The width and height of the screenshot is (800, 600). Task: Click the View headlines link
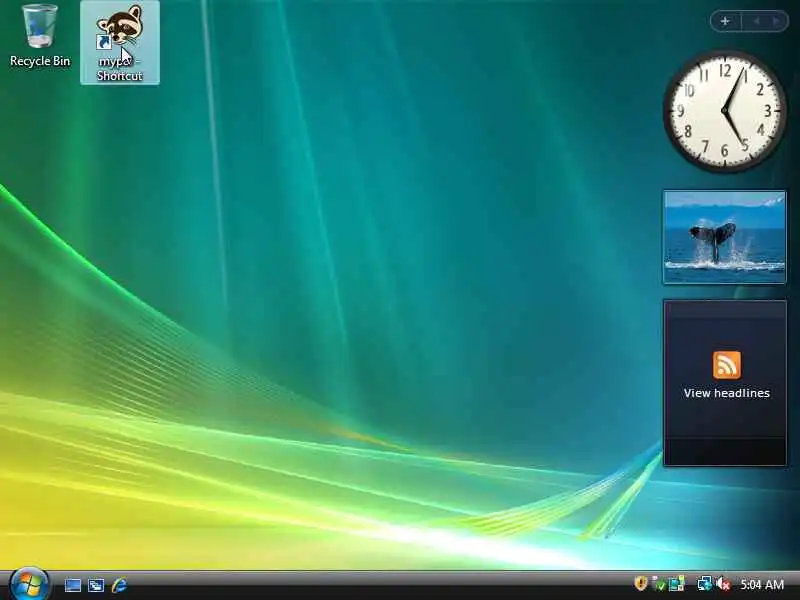click(727, 393)
